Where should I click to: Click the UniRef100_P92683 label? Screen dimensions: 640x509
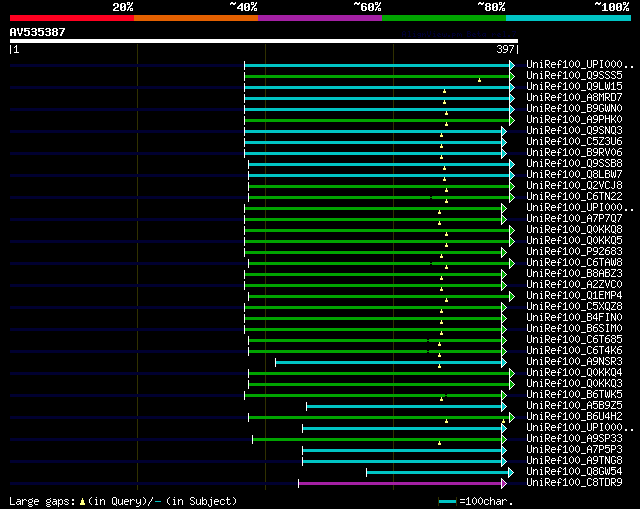[574, 252]
